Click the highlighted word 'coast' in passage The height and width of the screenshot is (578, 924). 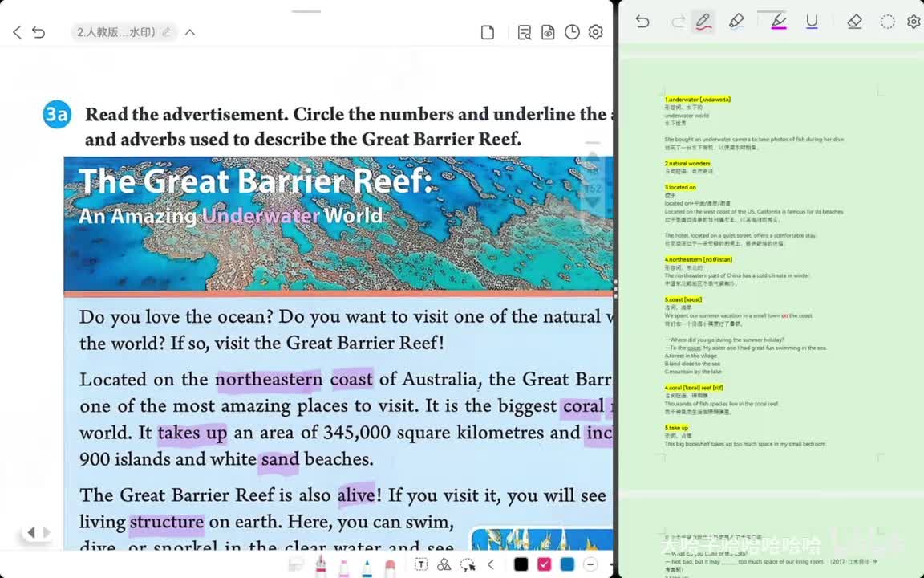click(351, 379)
